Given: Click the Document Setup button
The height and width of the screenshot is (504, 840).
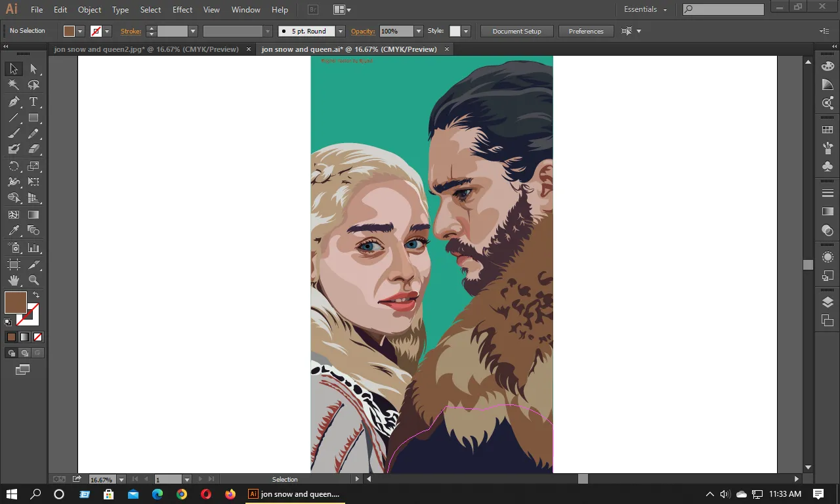Looking at the screenshot, I should tap(517, 31).
